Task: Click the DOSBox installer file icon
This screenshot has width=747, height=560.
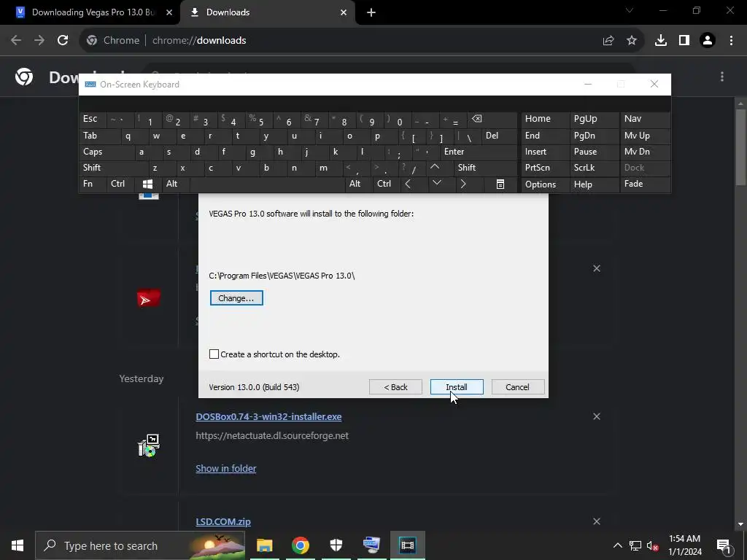Action: point(149,446)
